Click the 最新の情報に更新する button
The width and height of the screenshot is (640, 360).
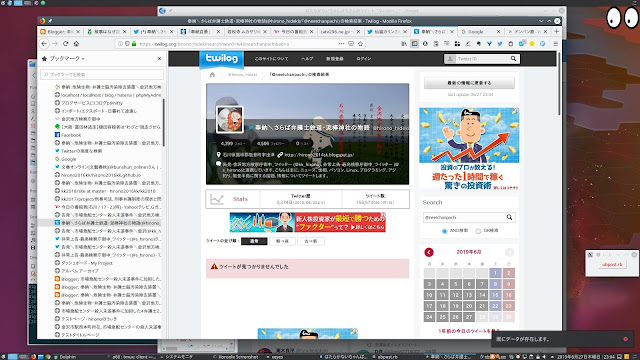pyautogui.click(x=469, y=83)
